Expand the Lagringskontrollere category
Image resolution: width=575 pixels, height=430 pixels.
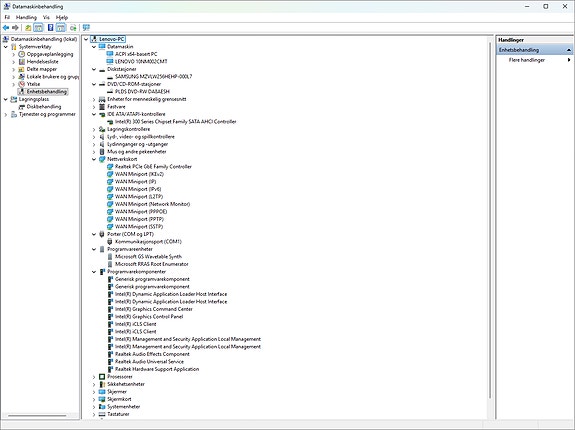click(94, 129)
